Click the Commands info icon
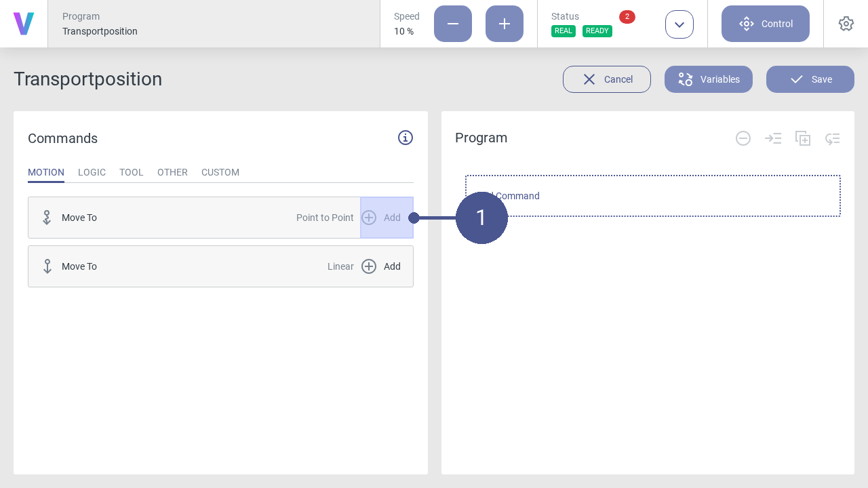The height and width of the screenshot is (488, 868). [x=406, y=138]
